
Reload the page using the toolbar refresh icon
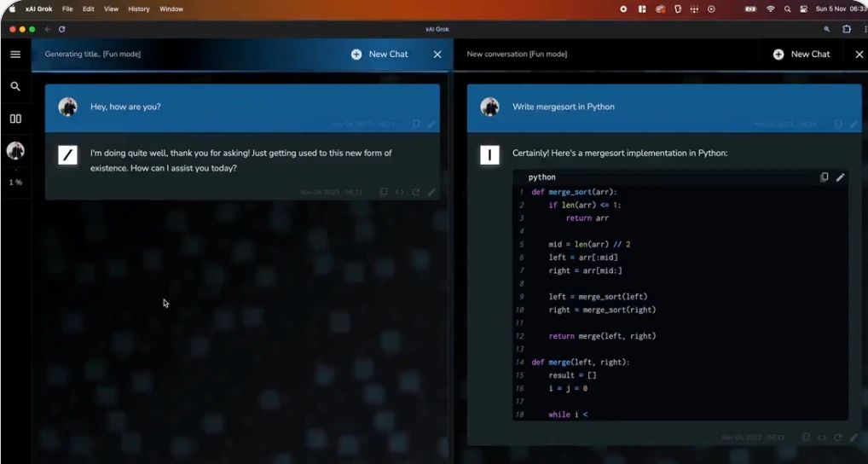pyautogui.click(x=62, y=29)
